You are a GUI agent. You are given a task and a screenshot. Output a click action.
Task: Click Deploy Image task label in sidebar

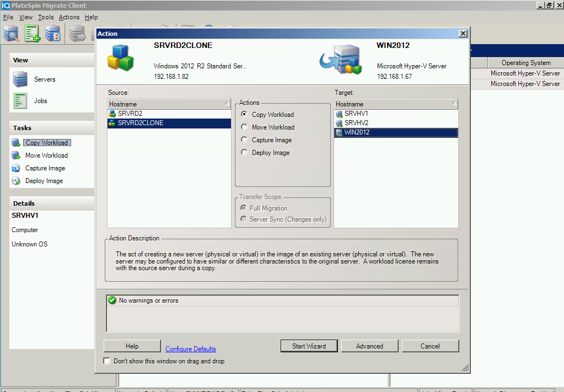pyautogui.click(x=44, y=180)
